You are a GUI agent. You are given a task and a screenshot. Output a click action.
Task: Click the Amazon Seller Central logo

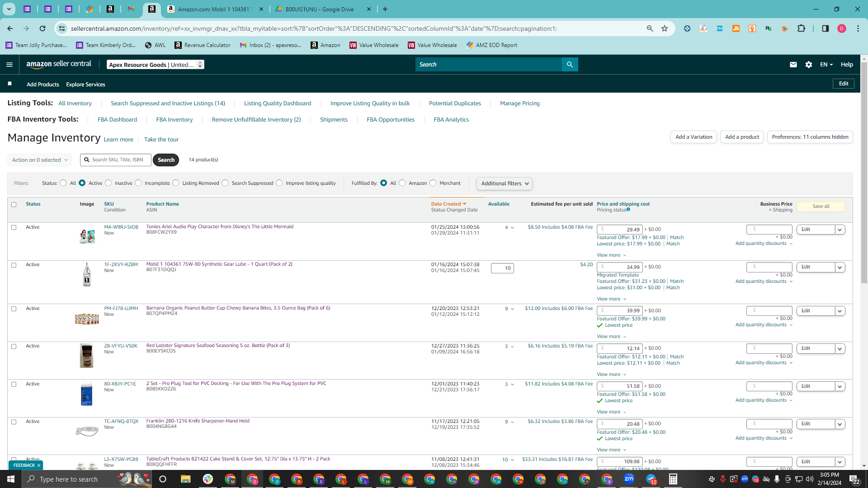(59, 64)
